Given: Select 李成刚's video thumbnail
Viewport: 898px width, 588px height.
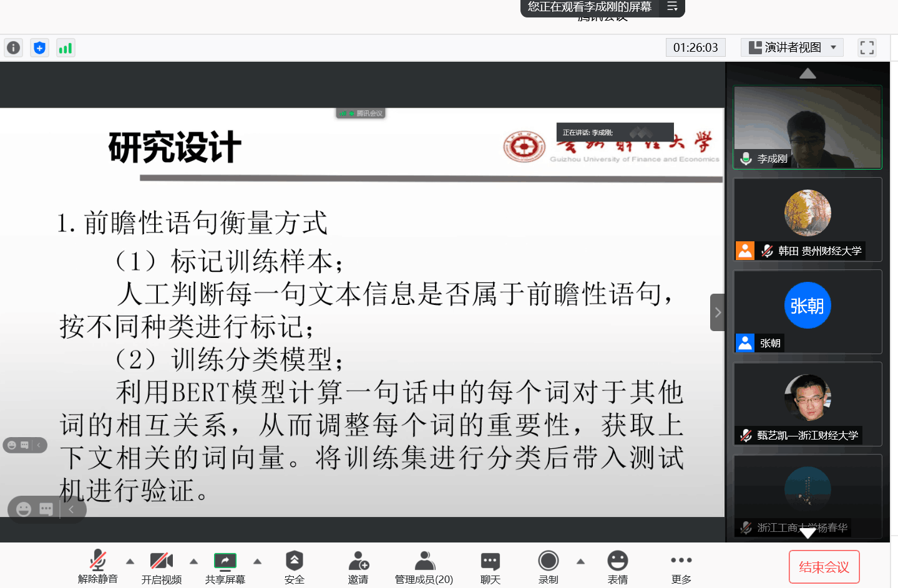Looking at the screenshot, I should [808, 127].
